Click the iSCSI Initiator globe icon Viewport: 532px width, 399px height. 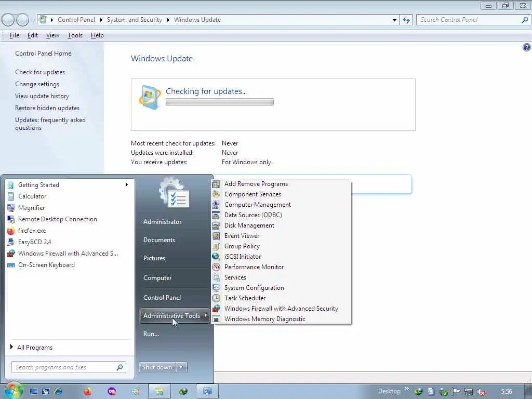pos(216,257)
